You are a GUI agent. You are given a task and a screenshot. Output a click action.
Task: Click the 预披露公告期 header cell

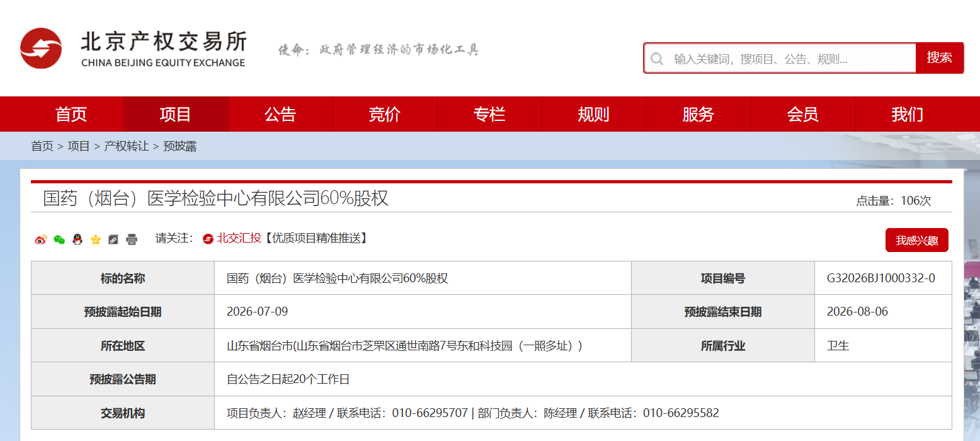pyautogui.click(x=123, y=379)
